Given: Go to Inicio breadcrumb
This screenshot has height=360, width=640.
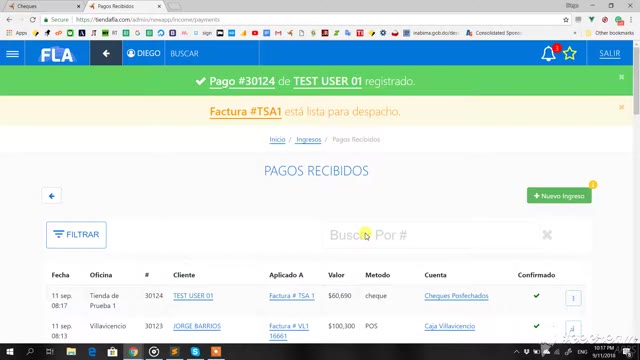Looking at the screenshot, I should pyautogui.click(x=277, y=140).
